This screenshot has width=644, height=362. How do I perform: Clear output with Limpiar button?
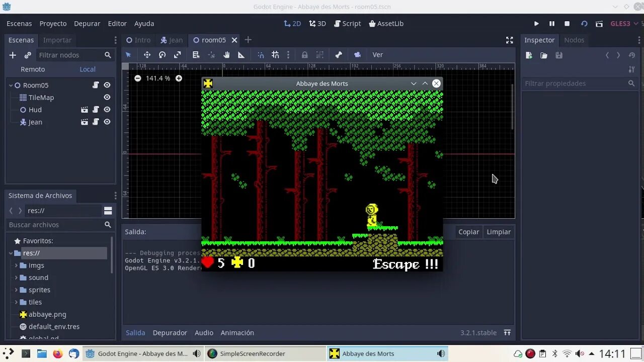tap(499, 232)
